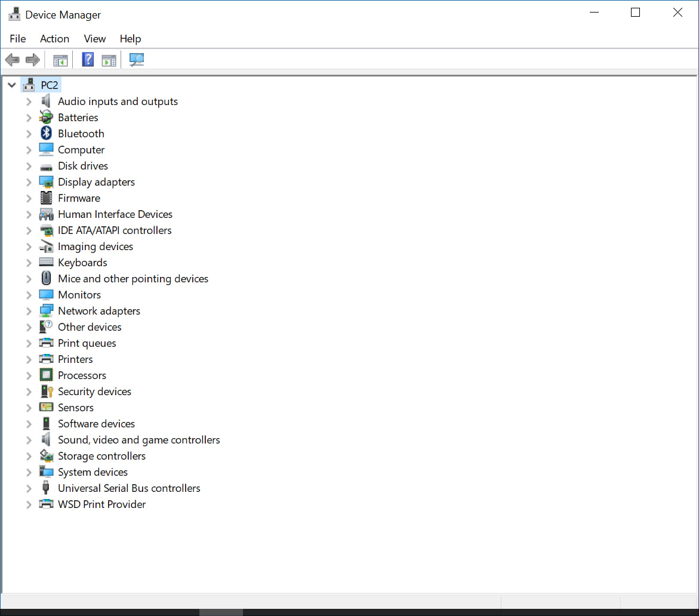This screenshot has height=616, width=699.
Task: Click the Bluetooth category icon
Action: [46, 134]
